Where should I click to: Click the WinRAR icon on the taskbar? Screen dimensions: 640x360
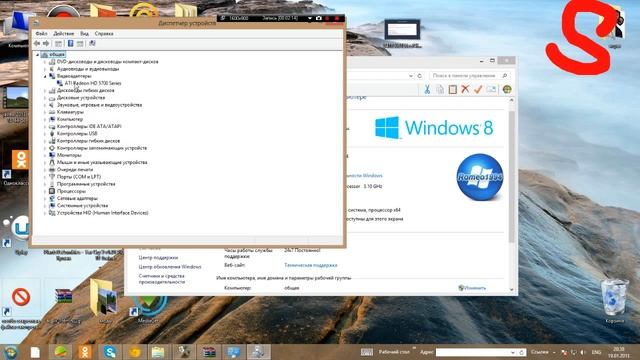pyautogui.click(x=209, y=352)
